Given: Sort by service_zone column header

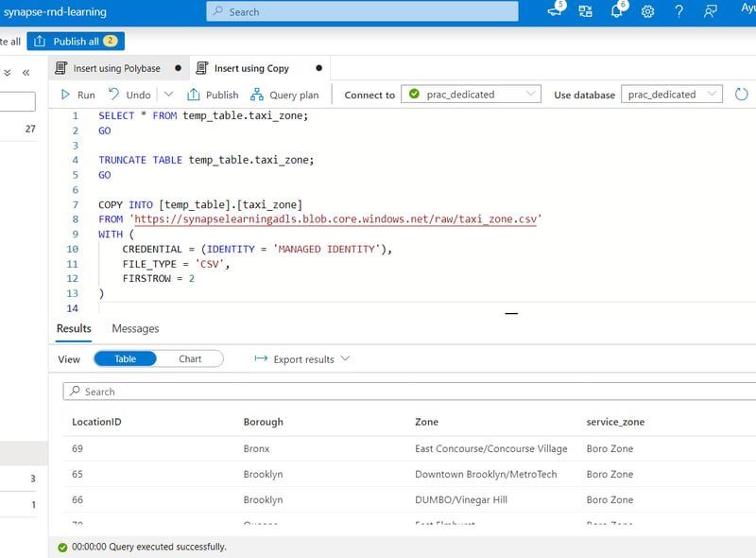Looking at the screenshot, I should click(615, 422).
